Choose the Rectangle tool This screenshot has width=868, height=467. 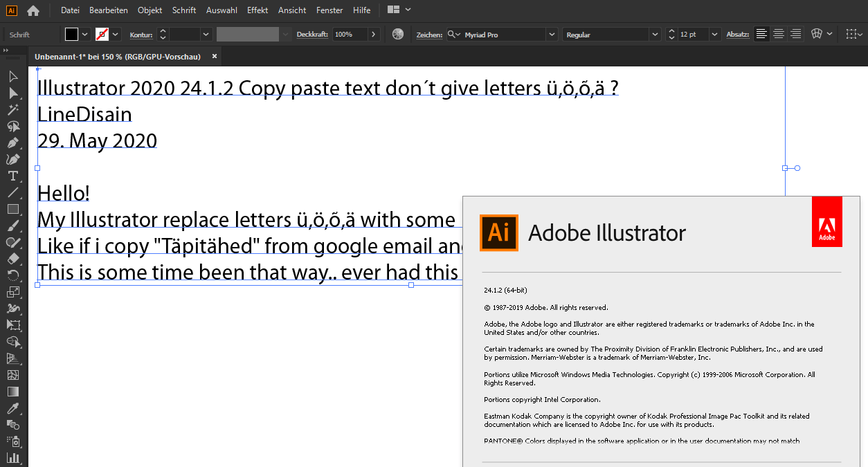(x=12, y=209)
